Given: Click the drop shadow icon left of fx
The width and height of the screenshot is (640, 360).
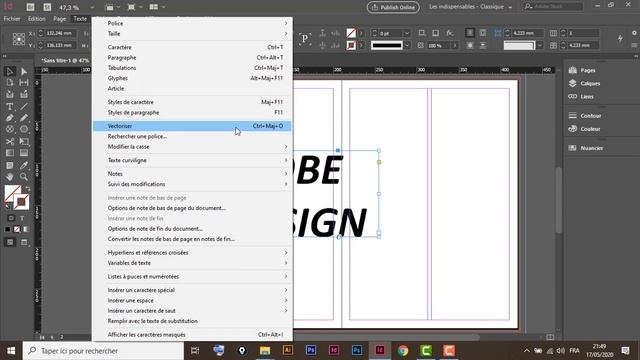Looking at the screenshot, I should tap(436, 33).
